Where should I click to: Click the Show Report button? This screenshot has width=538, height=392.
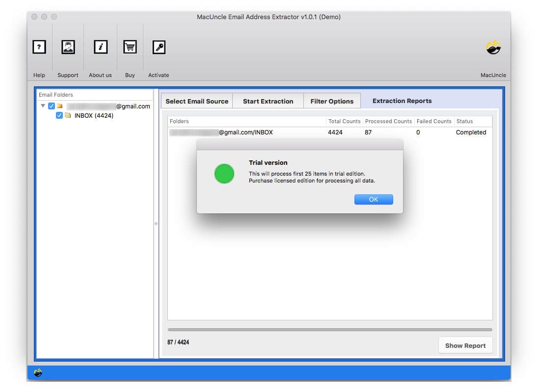(465, 345)
